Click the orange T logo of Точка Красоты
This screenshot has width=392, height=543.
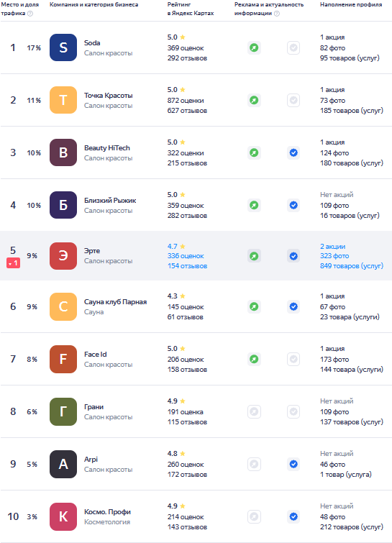63,100
